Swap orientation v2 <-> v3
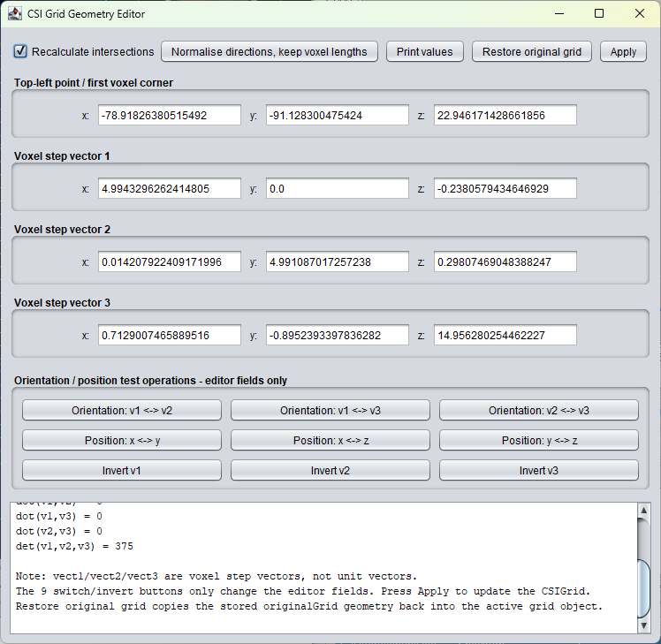Screen dimensions: 661x644 [539, 410]
